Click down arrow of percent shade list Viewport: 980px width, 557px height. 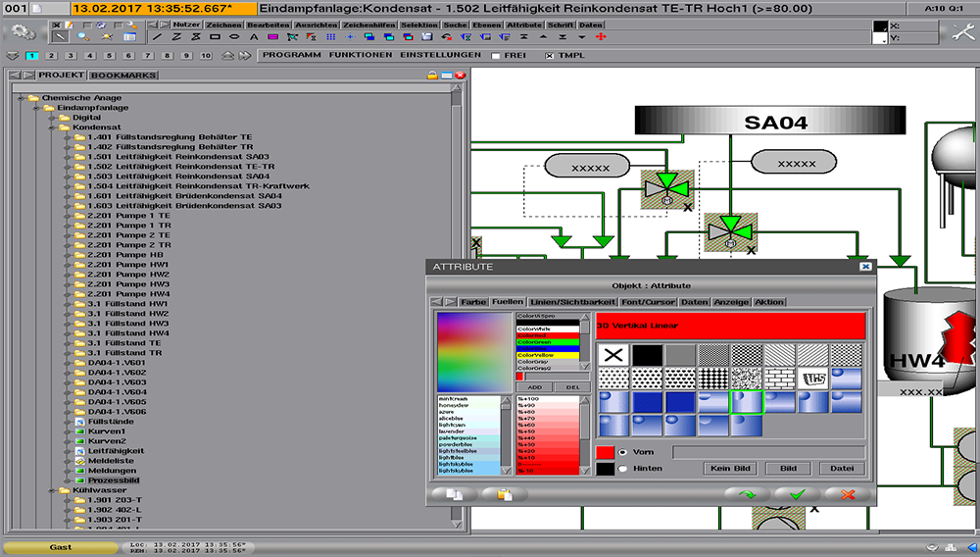point(584,470)
